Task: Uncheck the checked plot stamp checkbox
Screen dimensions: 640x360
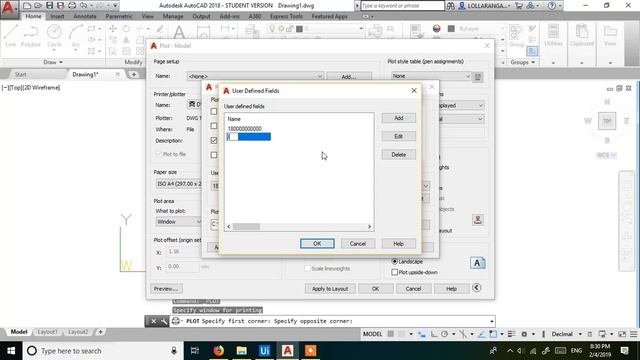Action: (x=214, y=140)
